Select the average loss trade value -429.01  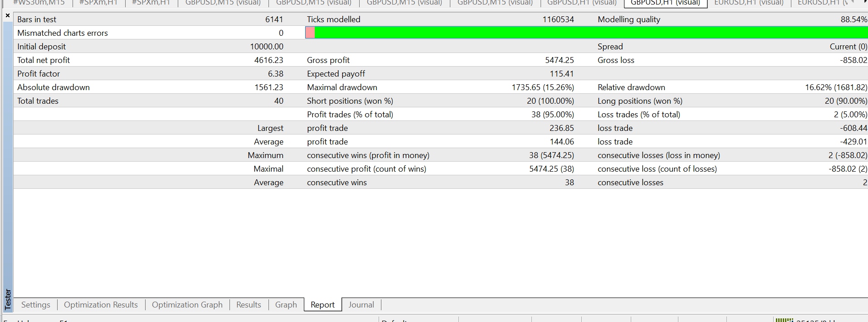[x=853, y=142]
